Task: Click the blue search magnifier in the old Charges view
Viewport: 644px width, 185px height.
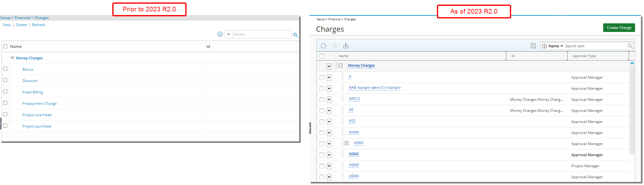Action: (x=295, y=35)
